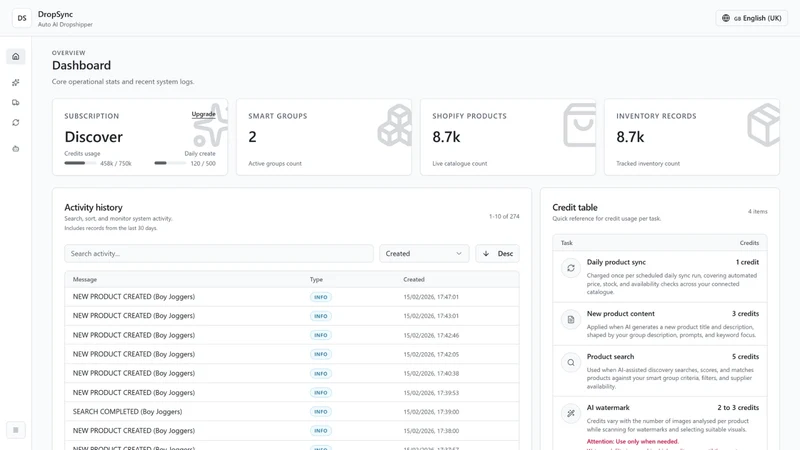Click the globe language icon
The width and height of the screenshot is (800, 450).
pyautogui.click(x=726, y=18)
